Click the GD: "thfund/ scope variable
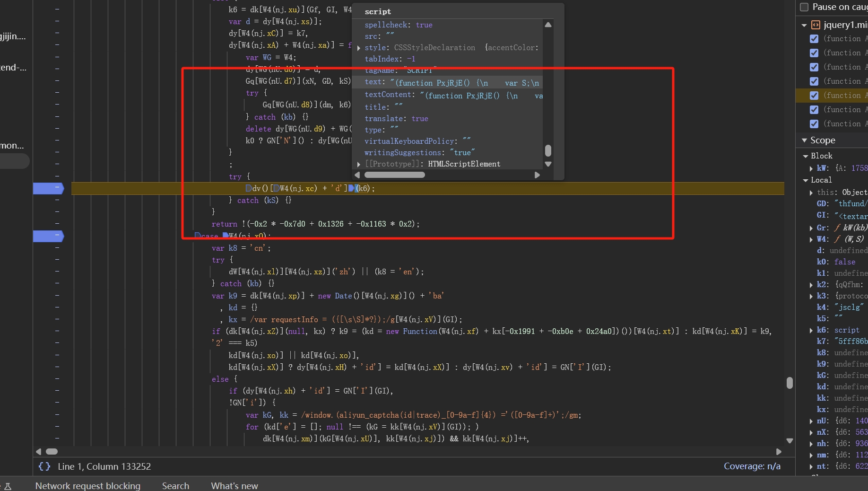The height and width of the screenshot is (491, 868). [x=842, y=204]
